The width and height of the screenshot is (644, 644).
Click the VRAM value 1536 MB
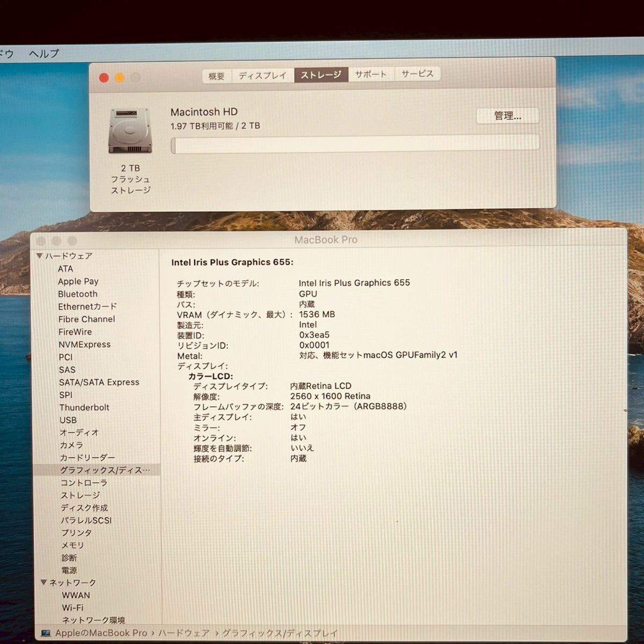coord(317,314)
